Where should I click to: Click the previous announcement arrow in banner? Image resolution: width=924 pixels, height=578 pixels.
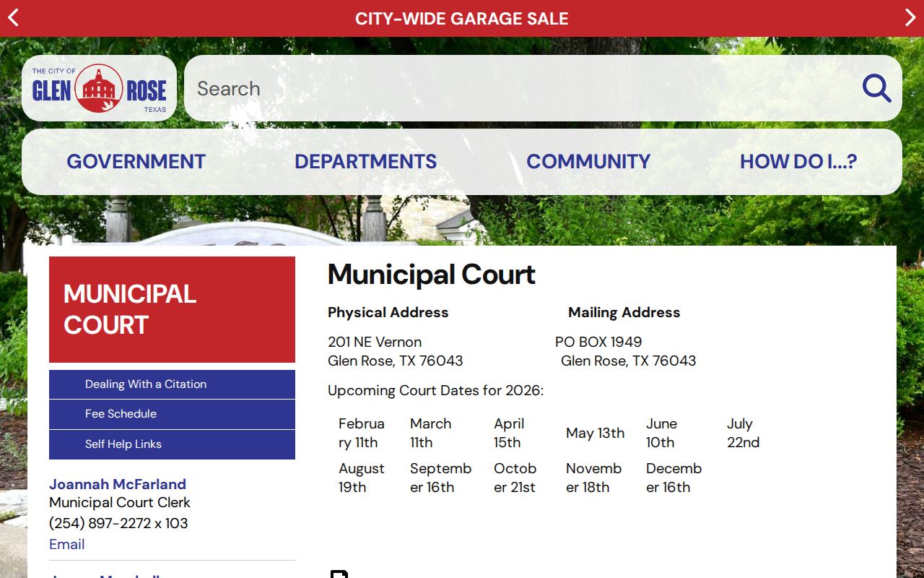point(13,18)
